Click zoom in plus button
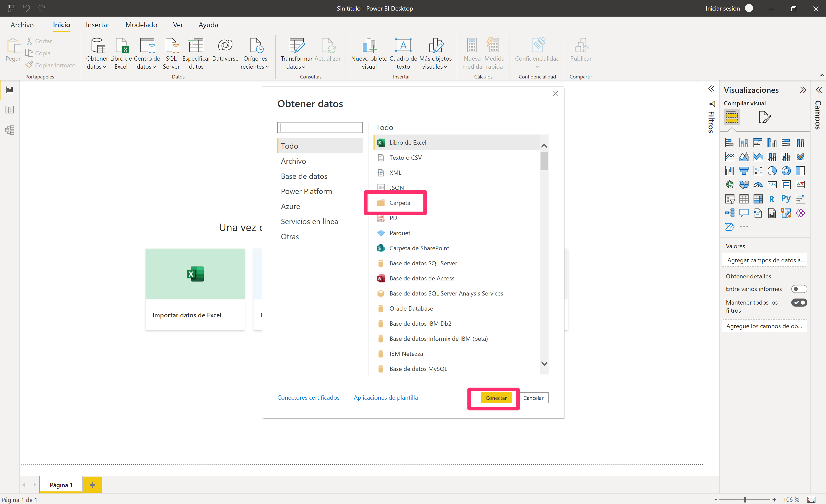Image resolution: width=826 pixels, height=504 pixels. pyautogui.click(x=774, y=500)
